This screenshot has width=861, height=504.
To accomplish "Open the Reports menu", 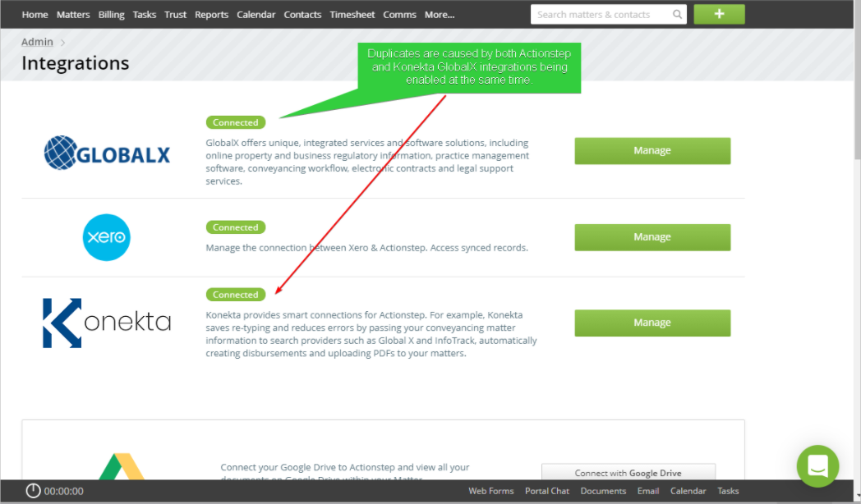I will point(211,15).
